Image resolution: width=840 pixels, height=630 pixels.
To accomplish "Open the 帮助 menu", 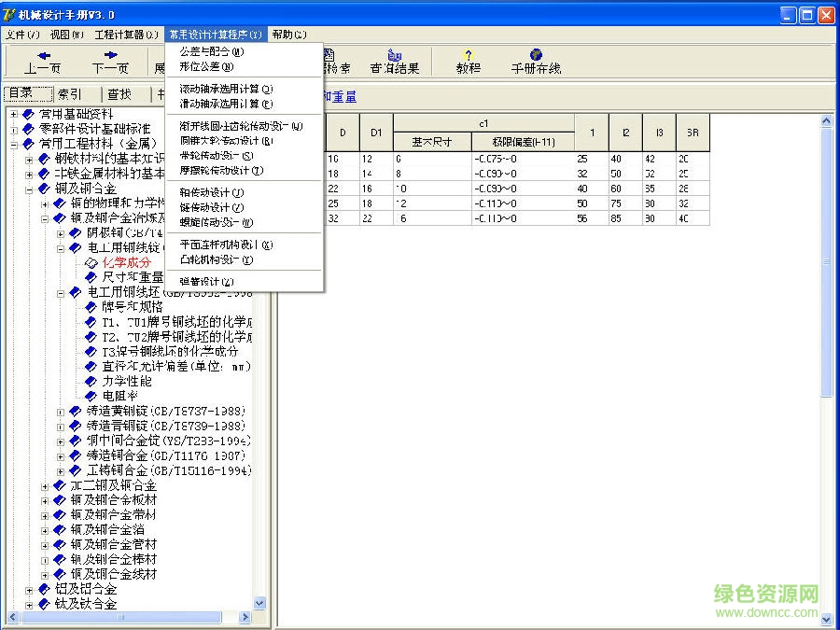I will point(287,34).
